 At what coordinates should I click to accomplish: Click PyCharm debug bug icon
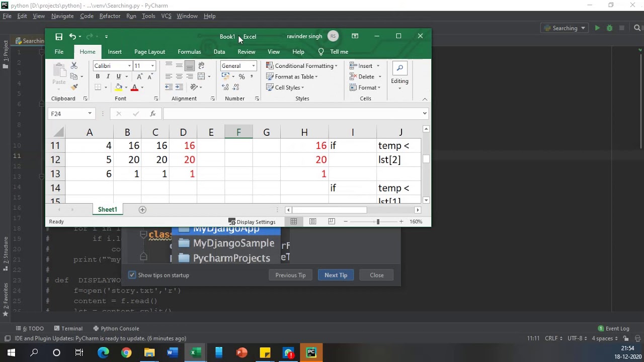pos(609,28)
